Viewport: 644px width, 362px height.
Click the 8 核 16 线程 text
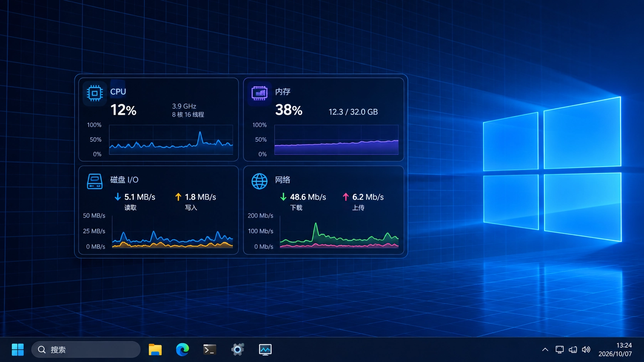tap(188, 115)
